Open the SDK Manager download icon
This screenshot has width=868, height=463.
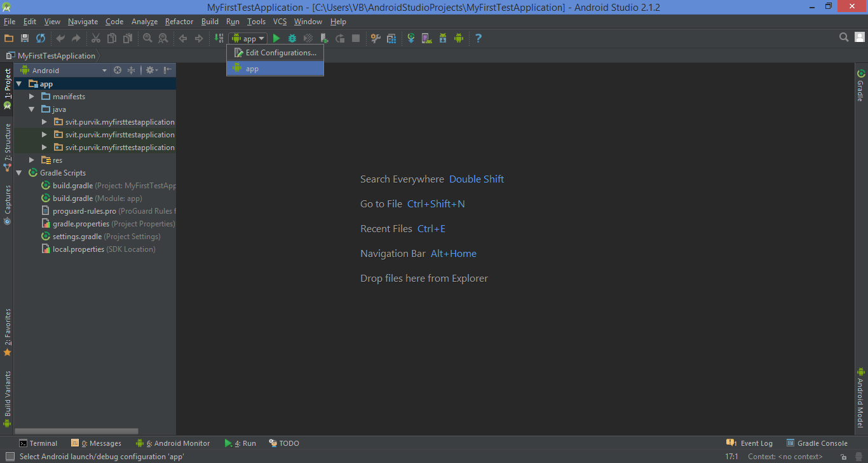tap(443, 38)
